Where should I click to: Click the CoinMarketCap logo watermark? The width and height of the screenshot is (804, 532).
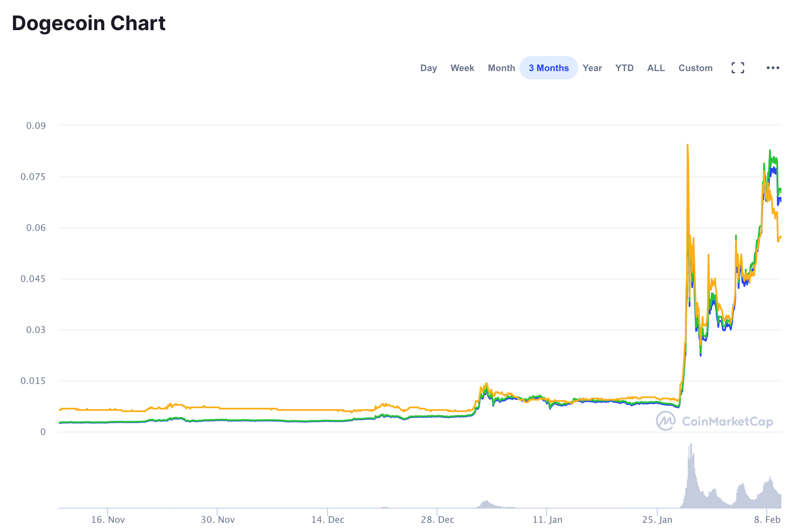pyautogui.click(x=714, y=421)
